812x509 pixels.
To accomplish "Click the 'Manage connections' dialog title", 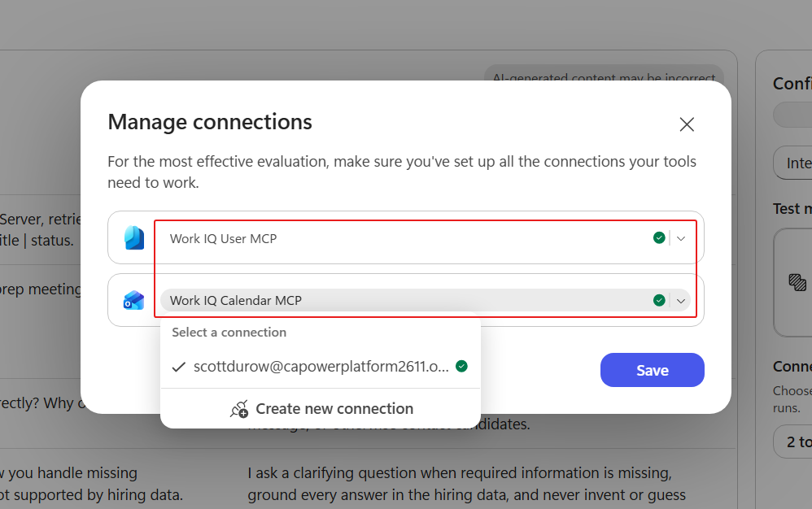I will tap(210, 122).
